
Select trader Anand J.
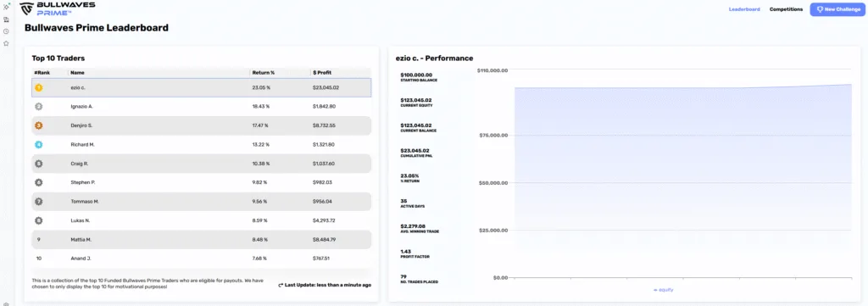(x=202, y=259)
